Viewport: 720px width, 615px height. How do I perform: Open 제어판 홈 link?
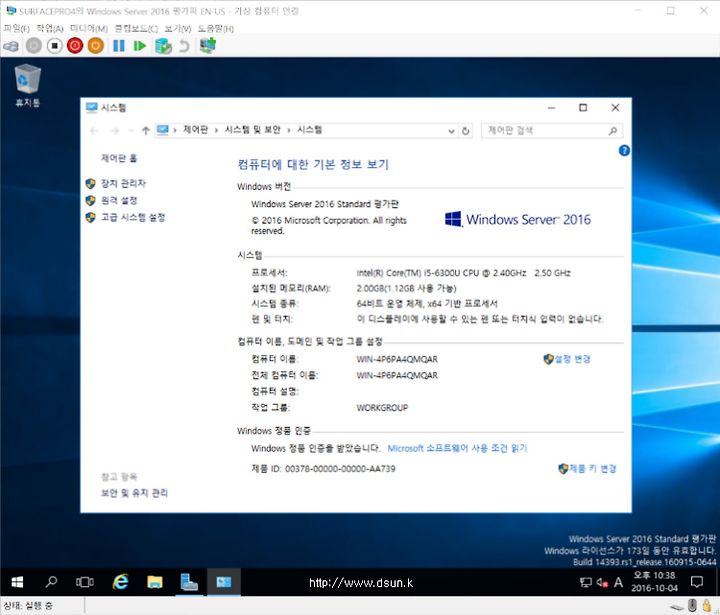(119, 158)
